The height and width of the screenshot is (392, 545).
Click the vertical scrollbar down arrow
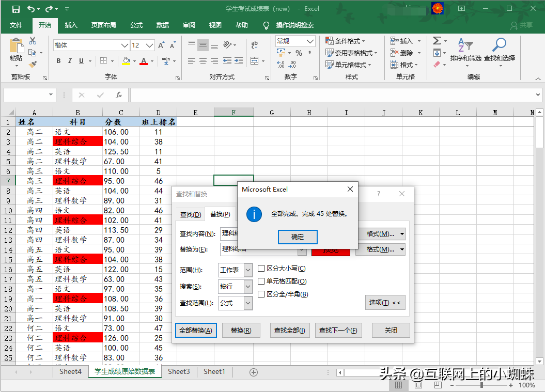coord(539,362)
